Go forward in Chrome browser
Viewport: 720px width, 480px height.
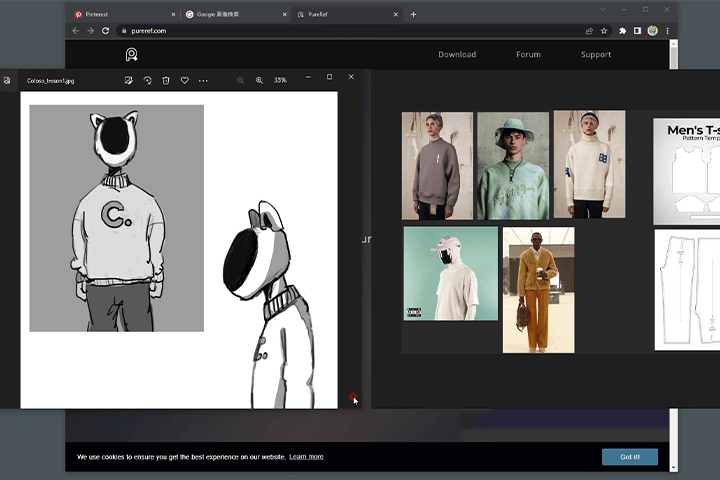[90, 31]
